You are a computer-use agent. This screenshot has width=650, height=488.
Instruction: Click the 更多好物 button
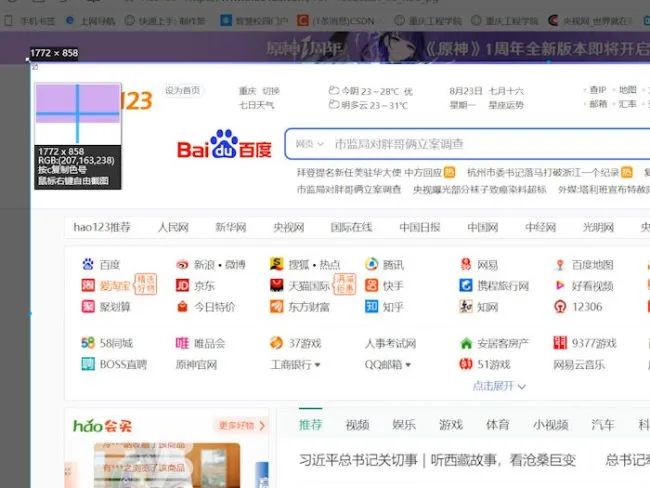(x=240, y=425)
